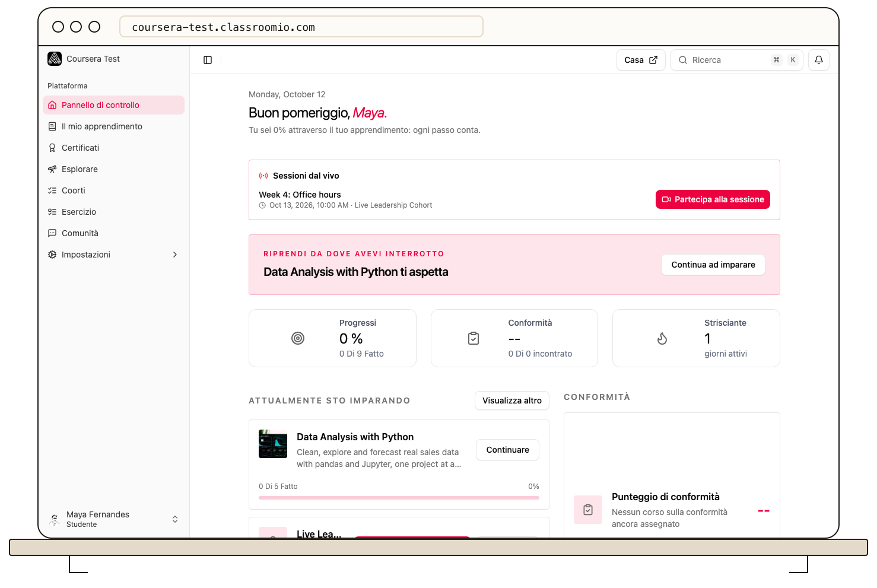Click the Data Analysis with Python course title
Screen dimensions: 877x588
coord(355,437)
